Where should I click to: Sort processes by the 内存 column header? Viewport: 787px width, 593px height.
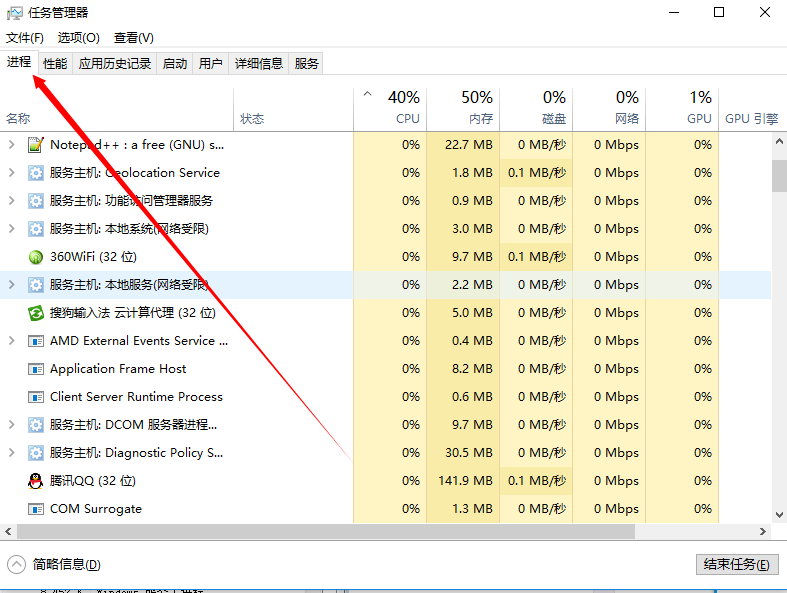click(463, 108)
